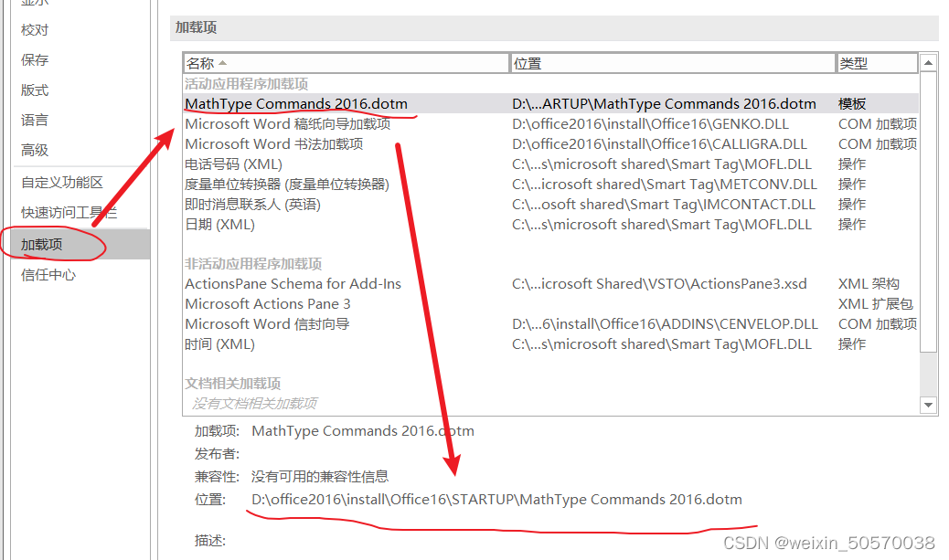Open the 高级 options category
The image size is (949, 560).
point(35,150)
